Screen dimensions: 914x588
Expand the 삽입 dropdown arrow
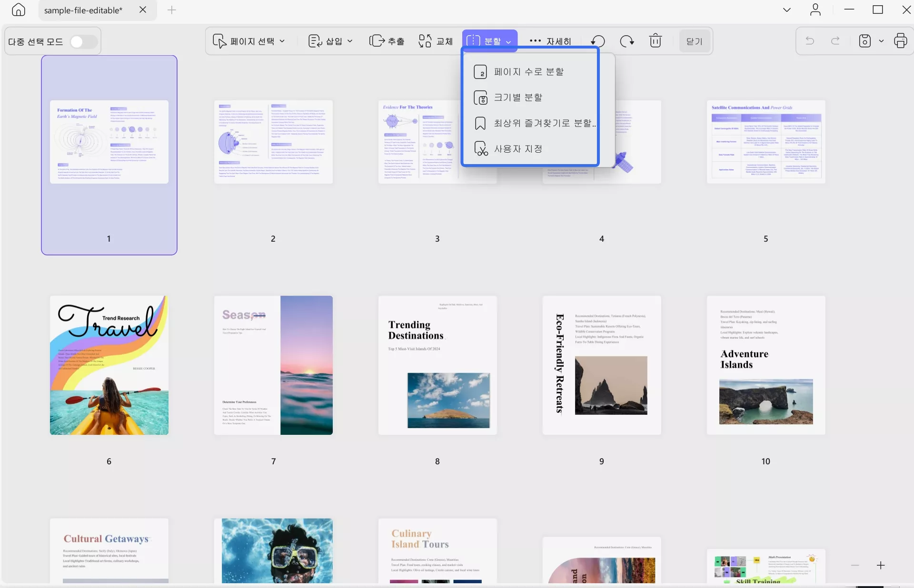click(350, 41)
